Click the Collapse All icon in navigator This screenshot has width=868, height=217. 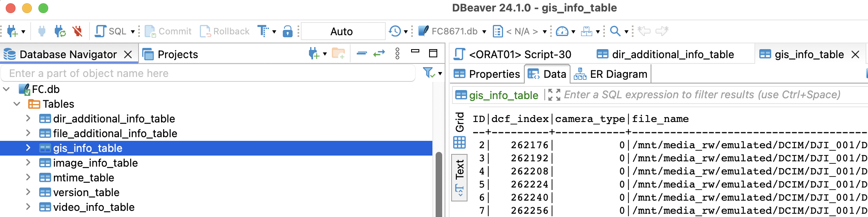point(362,54)
